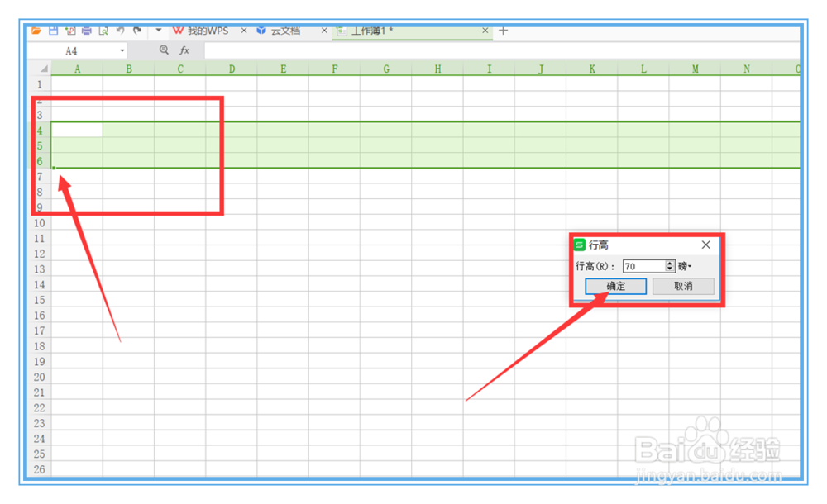Select column A header

[77, 69]
